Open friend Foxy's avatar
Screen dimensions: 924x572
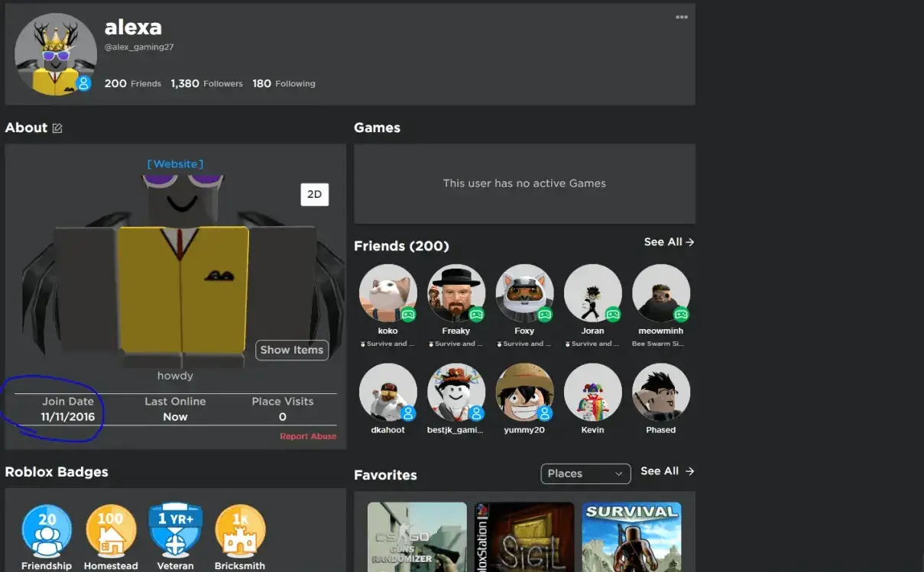point(524,293)
